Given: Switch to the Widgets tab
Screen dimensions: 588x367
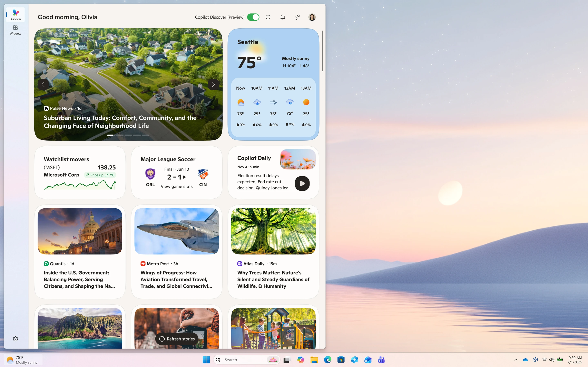Looking at the screenshot, I should pos(15,30).
